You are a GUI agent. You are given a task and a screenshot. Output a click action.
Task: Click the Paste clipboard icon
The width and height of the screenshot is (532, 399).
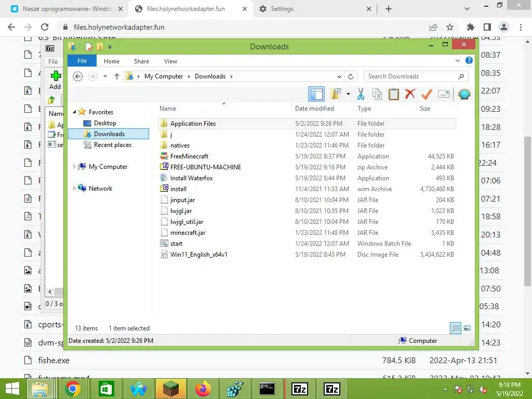tap(394, 94)
